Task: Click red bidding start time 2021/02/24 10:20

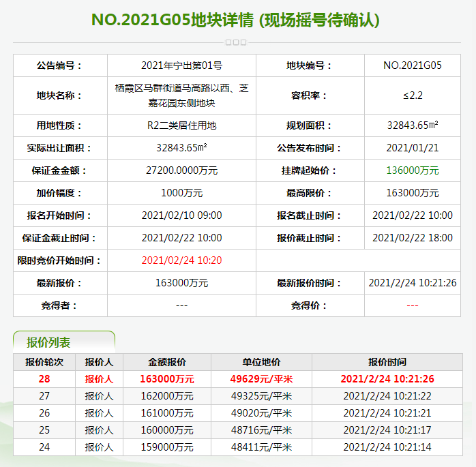Action: click(181, 260)
